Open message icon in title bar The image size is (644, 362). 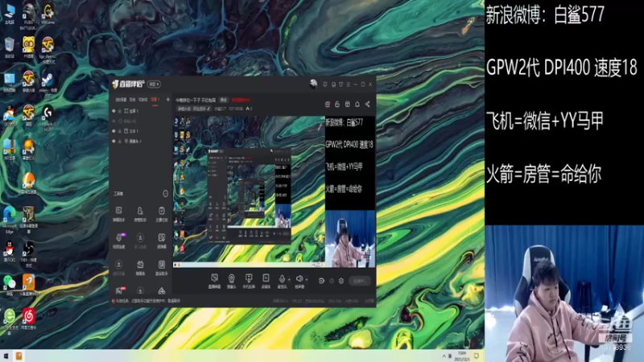(x=325, y=84)
